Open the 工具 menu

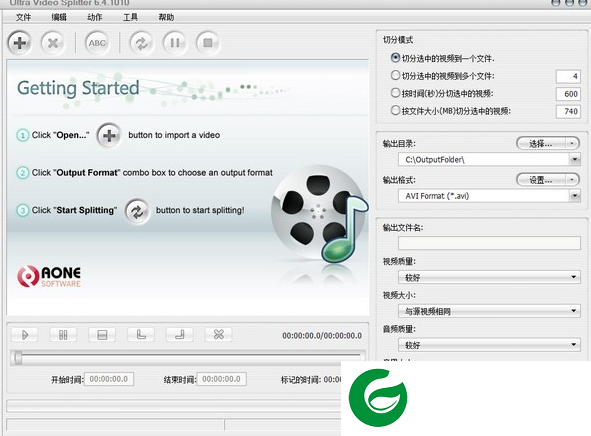pyautogui.click(x=130, y=17)
